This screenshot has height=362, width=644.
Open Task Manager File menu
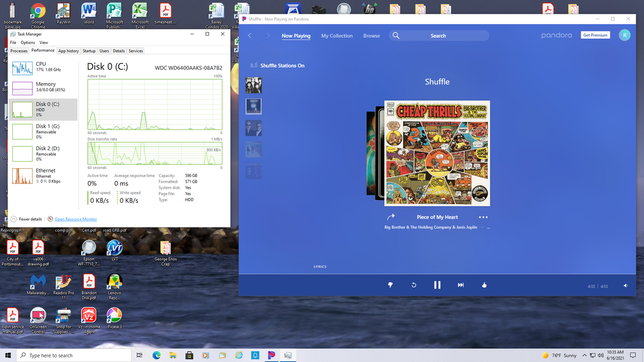coord(13,43)
